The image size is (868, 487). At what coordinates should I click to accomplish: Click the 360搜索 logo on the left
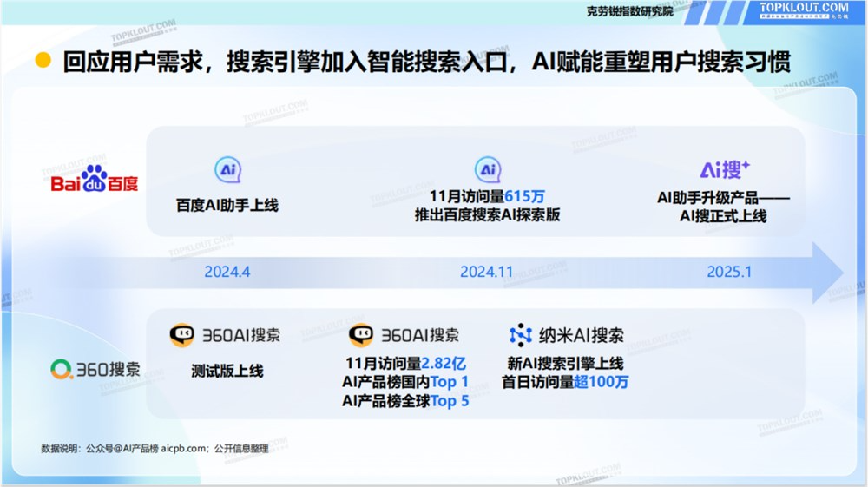click(95, 369)
